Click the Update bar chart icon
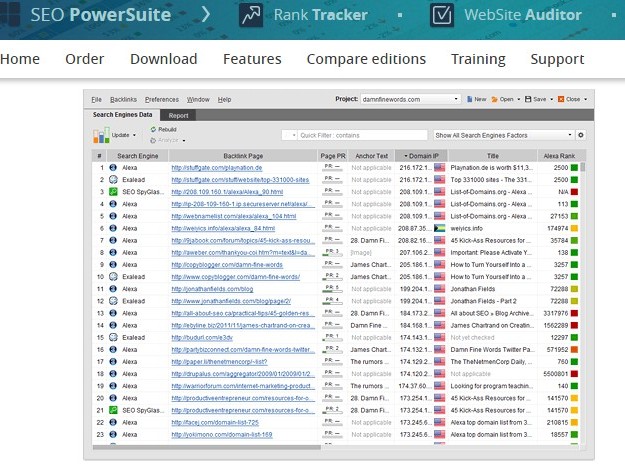Screen dimensions: 625x467 tap(101, 135)
